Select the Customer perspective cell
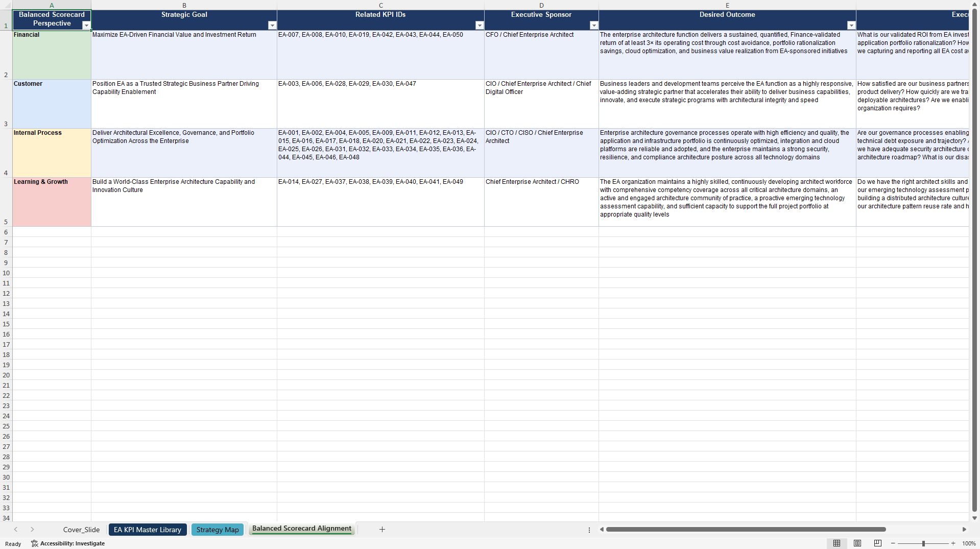This screenshot has width=980, height=549. [52, 104]
